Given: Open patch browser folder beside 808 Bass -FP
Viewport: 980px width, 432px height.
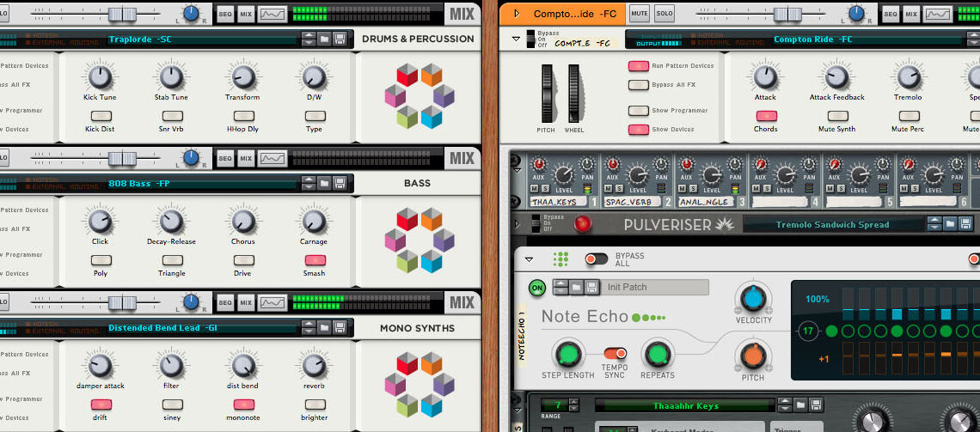Looking at the screenshot, I should click(x=324, y=184).
